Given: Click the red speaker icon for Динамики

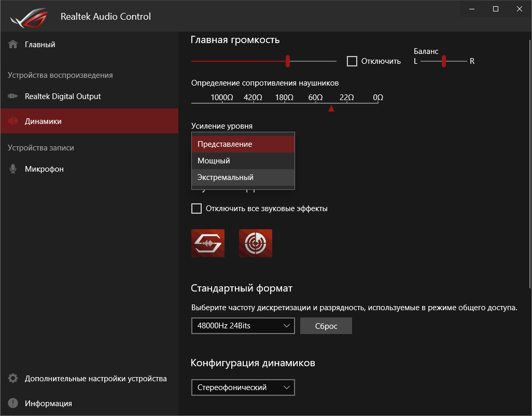Looking at the screenshot, I should click(13, 121).
